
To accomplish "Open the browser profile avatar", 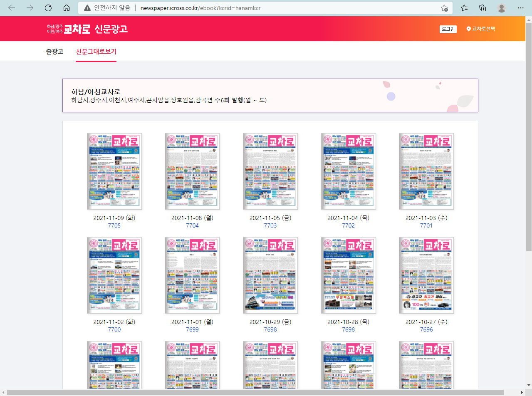I will click(x=502, y=8).
